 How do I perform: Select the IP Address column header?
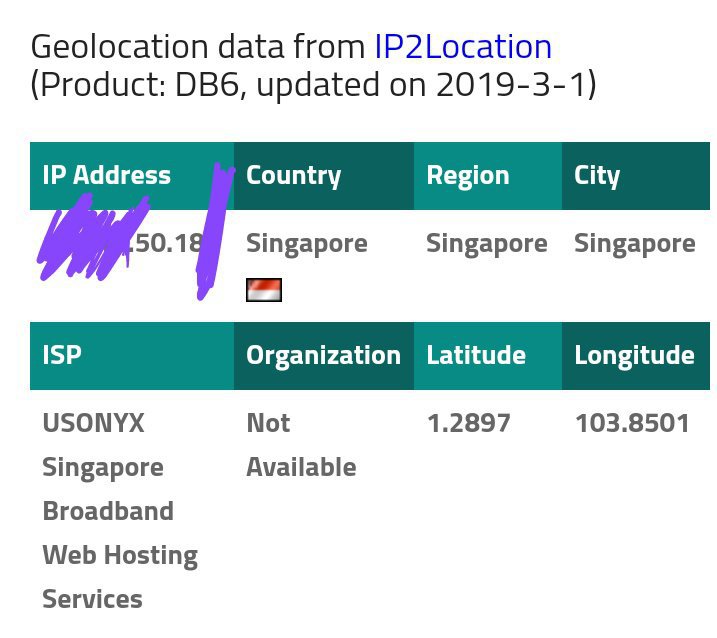(x=132, y=176)
